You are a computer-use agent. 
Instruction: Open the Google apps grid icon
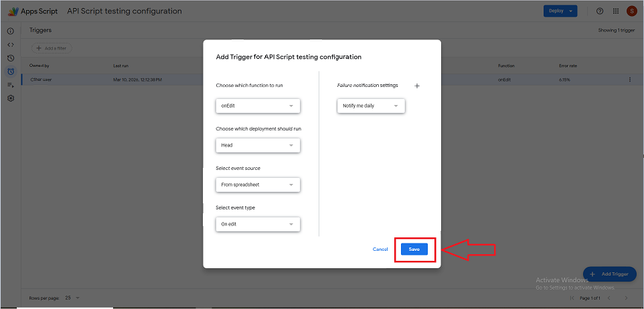616,11
